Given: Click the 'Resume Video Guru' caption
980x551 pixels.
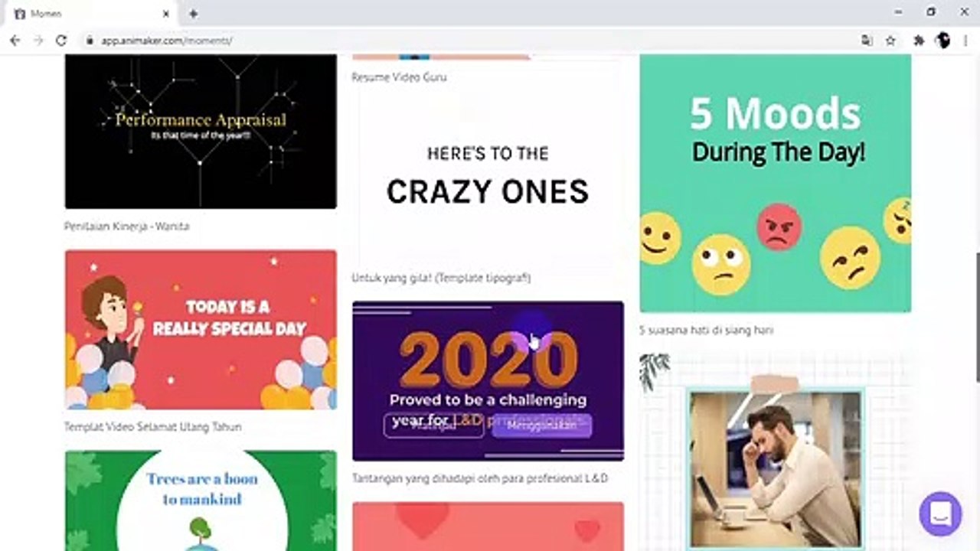Looking at the screenshot, I should [x=399, y=77].
